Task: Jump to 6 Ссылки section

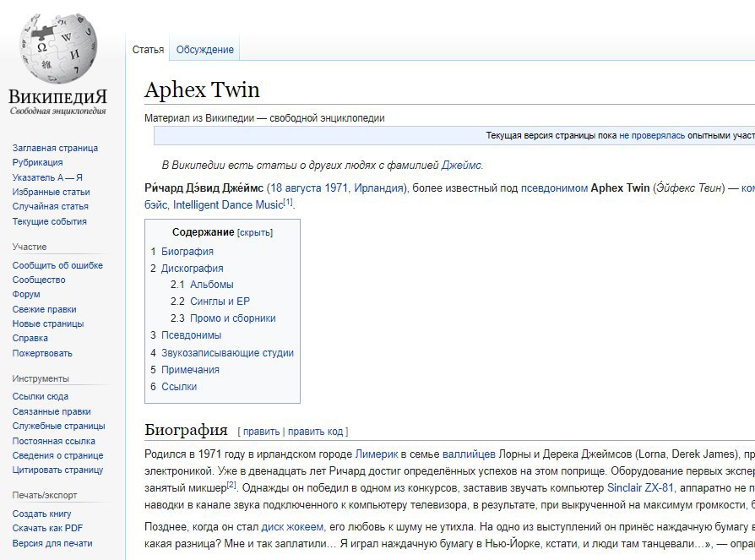Action: click(x=173, y=387)
